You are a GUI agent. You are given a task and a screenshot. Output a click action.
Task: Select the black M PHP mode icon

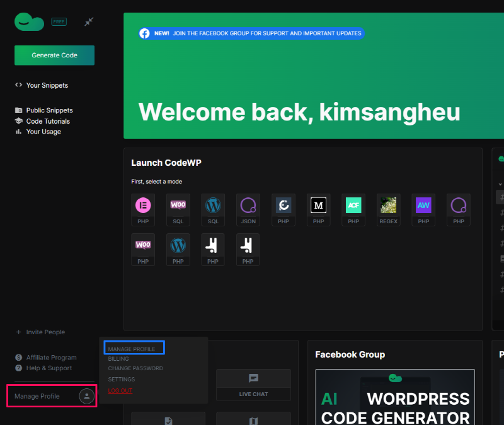(x=318, y=206)
